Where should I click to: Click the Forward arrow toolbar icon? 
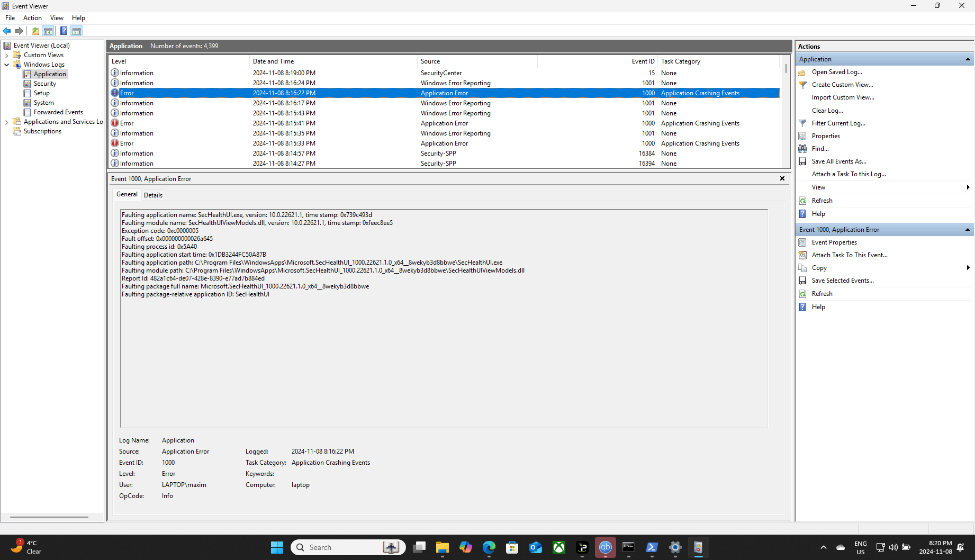point(19,31)
